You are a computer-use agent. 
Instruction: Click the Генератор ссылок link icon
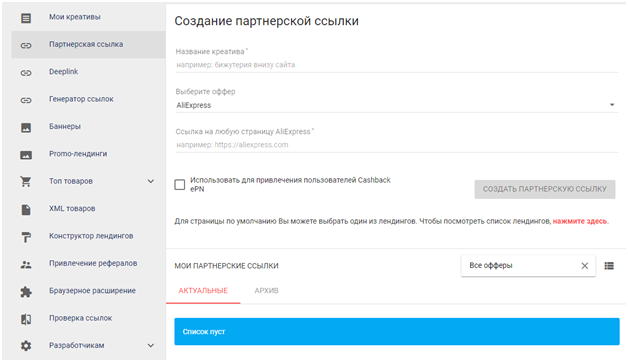26,100
